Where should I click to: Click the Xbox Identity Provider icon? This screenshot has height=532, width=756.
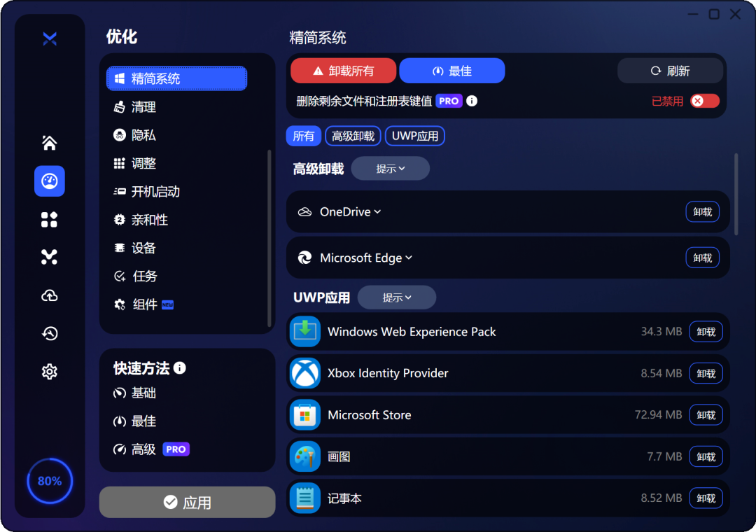click(304, 373)
